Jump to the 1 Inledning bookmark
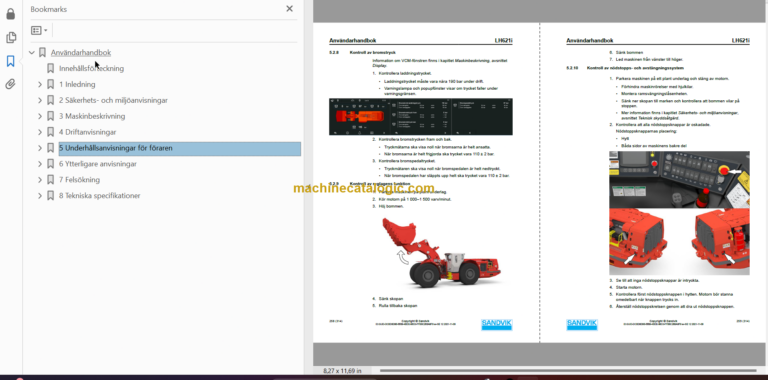The image size is (768, 380). point(77,84)
